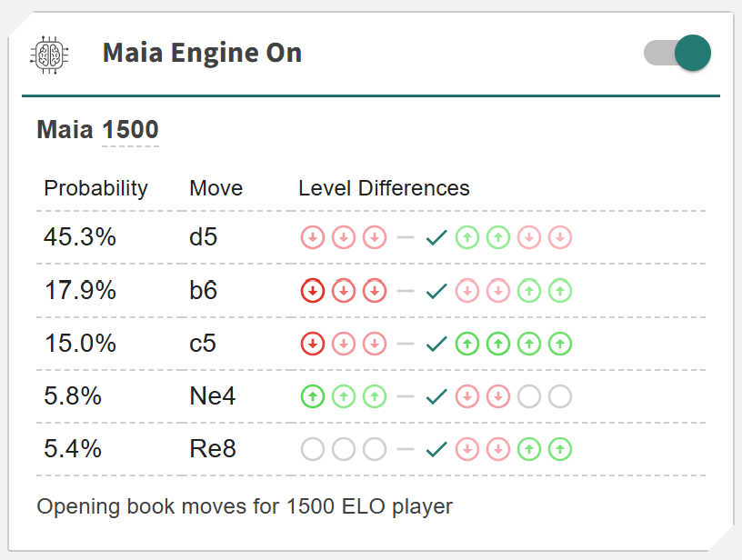
Task: Select the d5 move
Action: tap(204, 238)
